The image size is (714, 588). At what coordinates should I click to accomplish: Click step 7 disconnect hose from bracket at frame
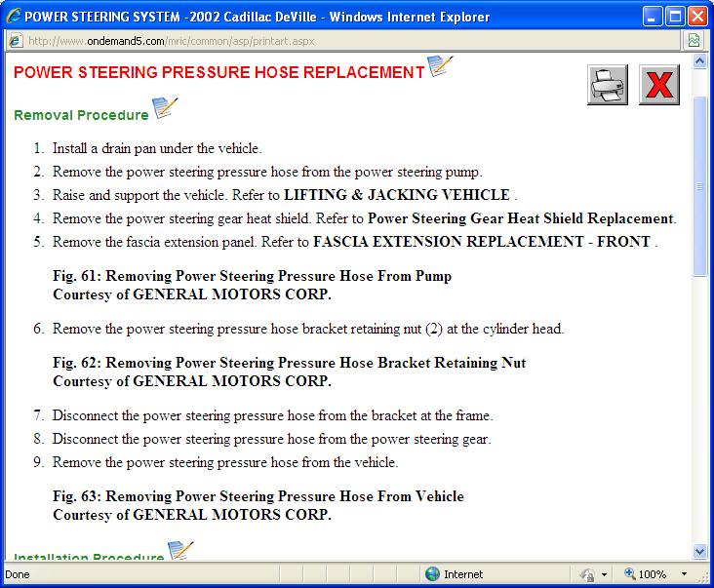click(x=273, y=415)
